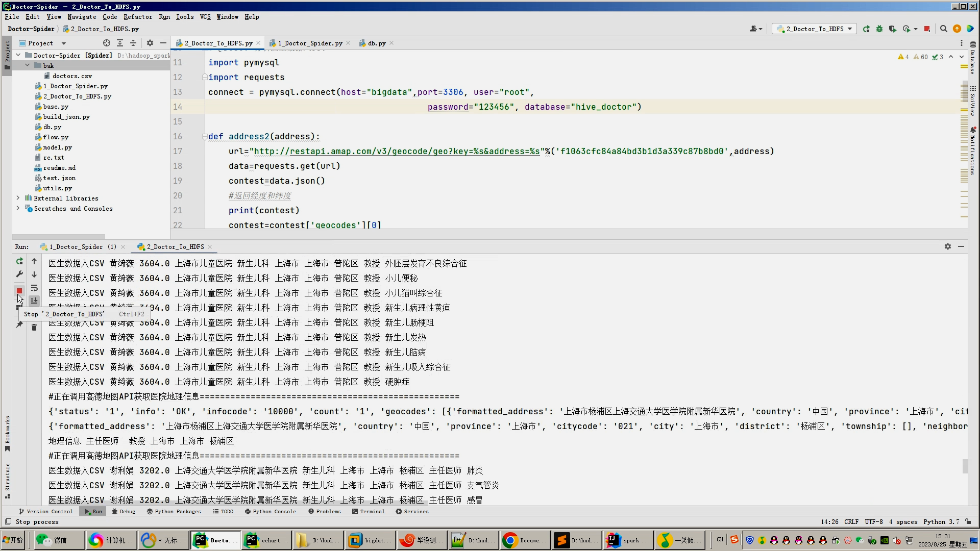
Task: Open the Terminal tool window button
Action: (368, 511)
